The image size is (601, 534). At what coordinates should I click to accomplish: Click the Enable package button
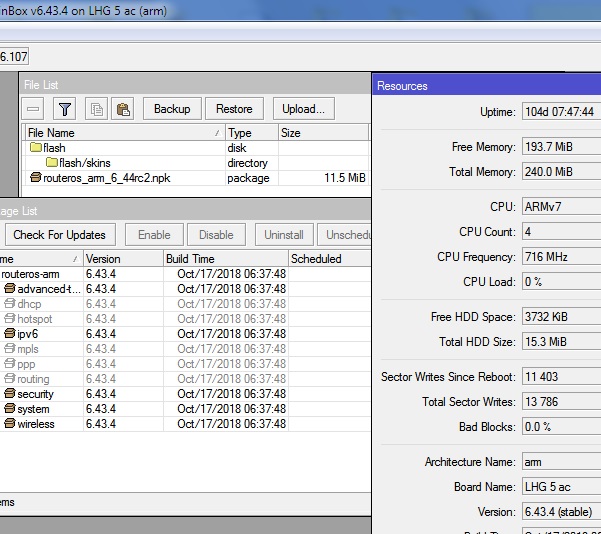click(154, 235)
